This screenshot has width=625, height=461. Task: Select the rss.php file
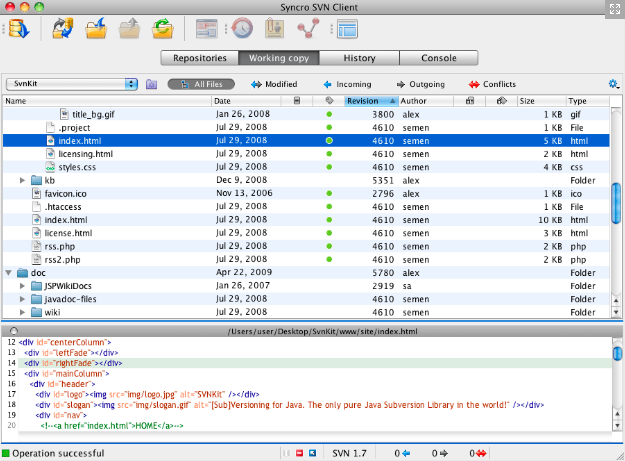306,246
